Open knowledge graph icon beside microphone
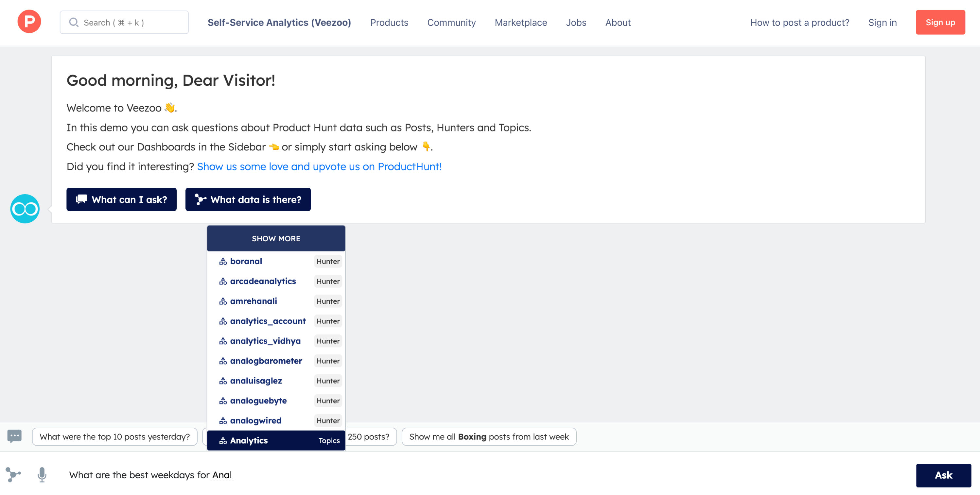 pyautogui.click(x=13, y=474)
